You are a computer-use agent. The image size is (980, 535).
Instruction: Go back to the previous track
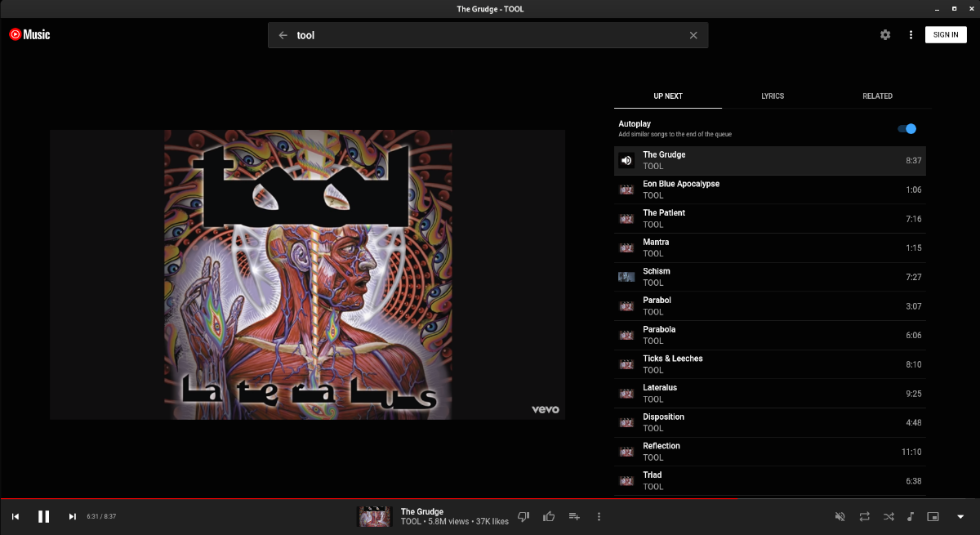pyautogui.click(x=15, y=516)
